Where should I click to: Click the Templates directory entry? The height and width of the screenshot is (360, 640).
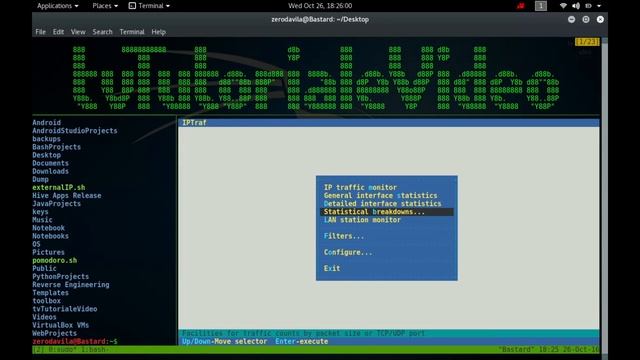[x=51, y=293]
